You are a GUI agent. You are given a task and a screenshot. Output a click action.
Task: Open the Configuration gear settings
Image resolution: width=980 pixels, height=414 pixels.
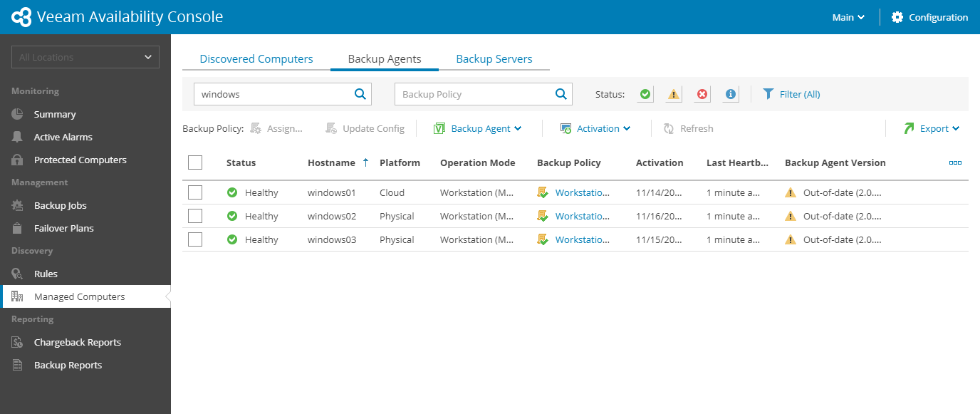coord(929,17)
